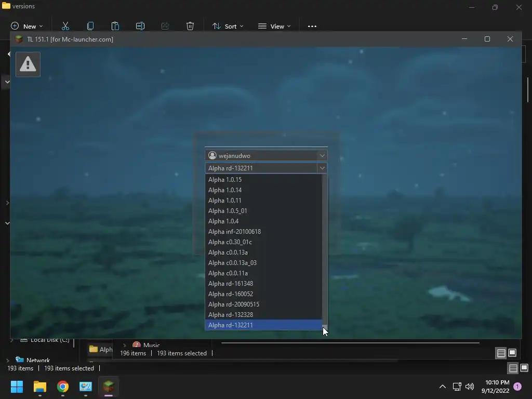Image resolution: width=532 pixels, height=399 pixels.
Task: Open File Explorer from the taskbar
Action: click(39, 387)
